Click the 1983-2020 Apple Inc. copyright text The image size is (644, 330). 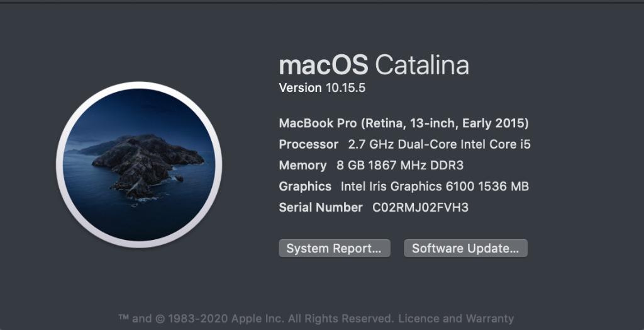(226, 319)
